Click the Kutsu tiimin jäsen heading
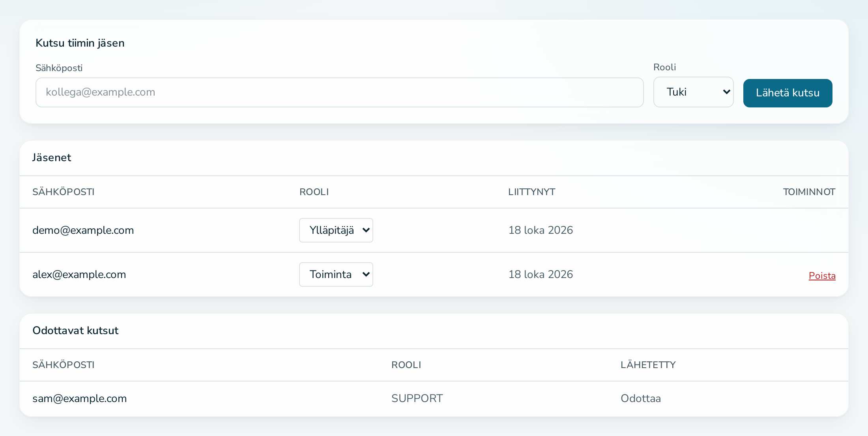Image resolution: width=868 pixels, height=436 pixels. click(80, 43)
